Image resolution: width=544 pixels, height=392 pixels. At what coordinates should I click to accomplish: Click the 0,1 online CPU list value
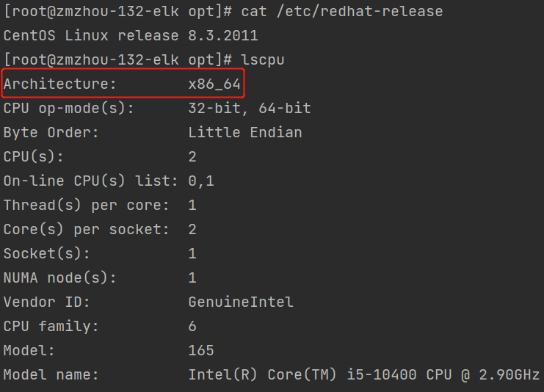click(x=201, y=181)
